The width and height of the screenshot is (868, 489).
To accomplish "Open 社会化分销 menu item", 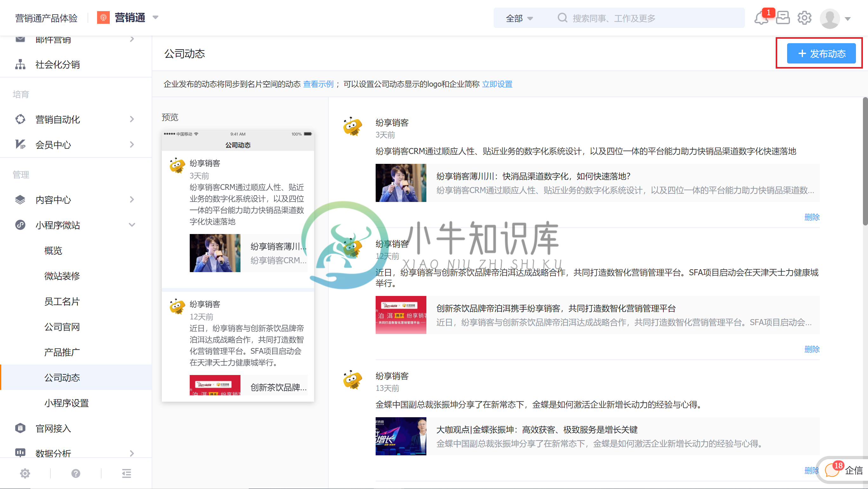I will 58,64.
